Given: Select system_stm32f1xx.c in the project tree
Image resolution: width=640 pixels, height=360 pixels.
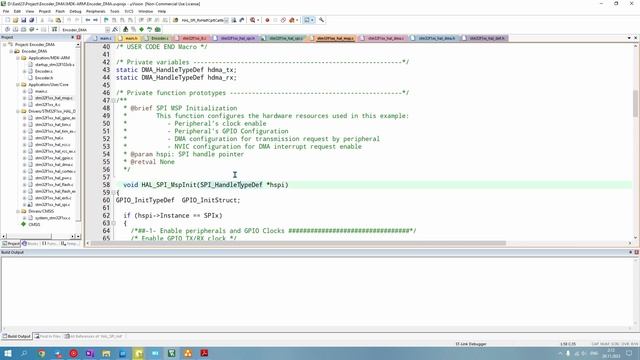Looking at the screenshot, I should coord(53,218).
